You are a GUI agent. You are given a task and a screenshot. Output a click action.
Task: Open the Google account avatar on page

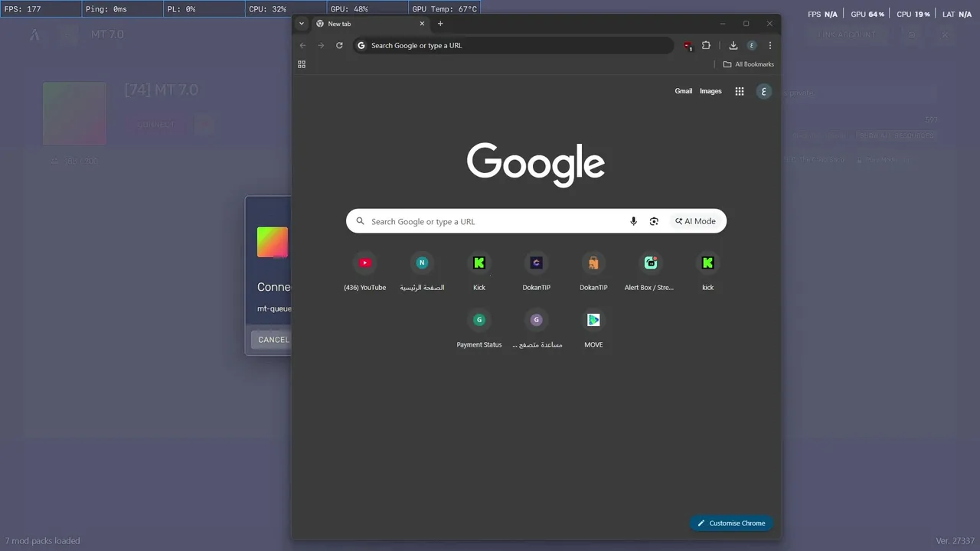763,91
